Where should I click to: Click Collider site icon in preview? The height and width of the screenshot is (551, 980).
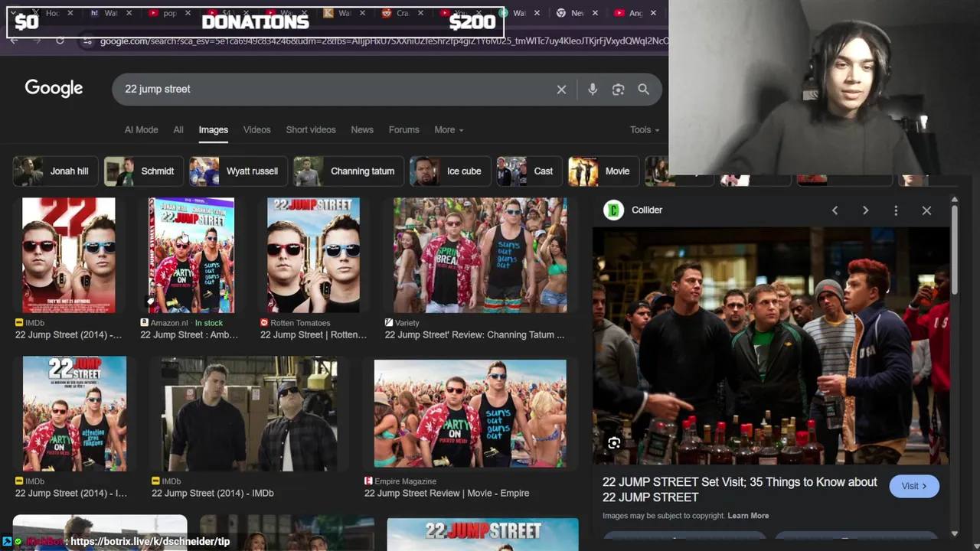click(x=613, y=210)
